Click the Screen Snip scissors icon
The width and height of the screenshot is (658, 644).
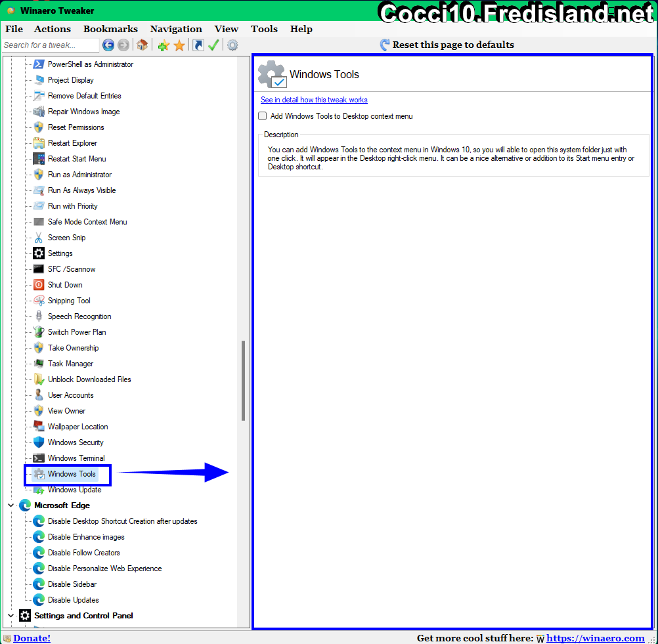click(39, 238)
